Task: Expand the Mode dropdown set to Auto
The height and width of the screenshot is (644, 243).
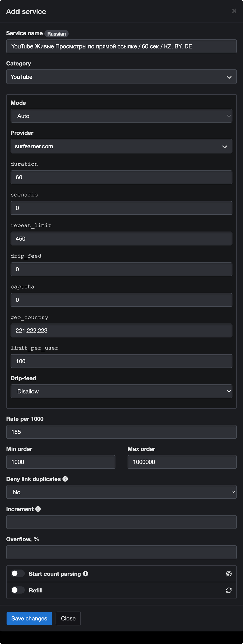Action: tap(121, 116)
